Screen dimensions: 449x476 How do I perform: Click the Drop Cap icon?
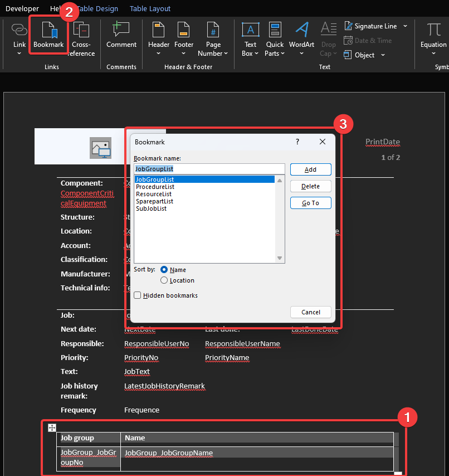click(x=329, y=30)
